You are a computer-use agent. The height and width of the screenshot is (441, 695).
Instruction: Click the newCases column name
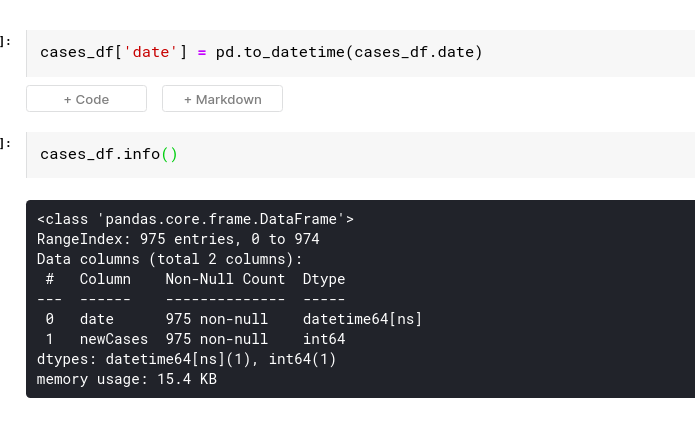tap(113, 339)
